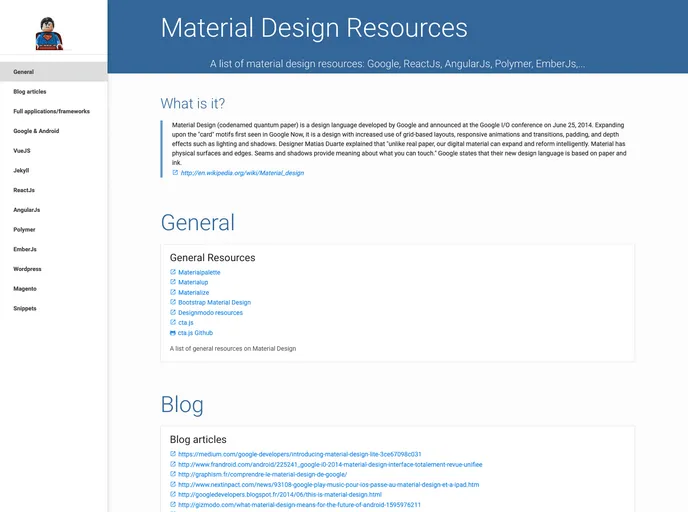This screenshot has height=512, width=688.
Task: Click external-link icon beside Wikipedia URL
Action: click(175, 173)
